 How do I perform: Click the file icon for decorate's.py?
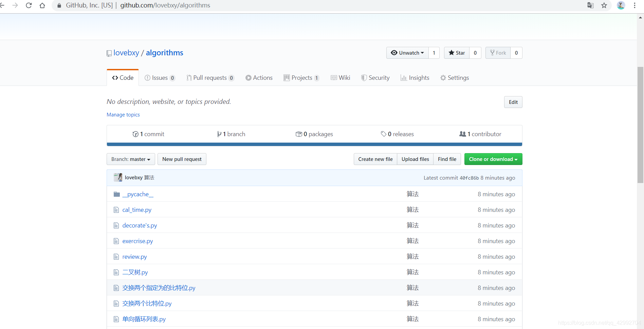[x=116, y=225]
